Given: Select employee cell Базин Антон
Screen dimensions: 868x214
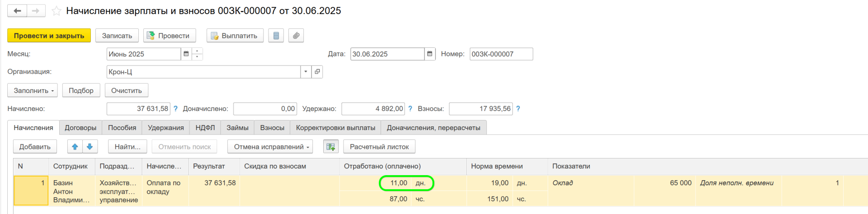Looking at the screenshot, I should tap(72, 191).
